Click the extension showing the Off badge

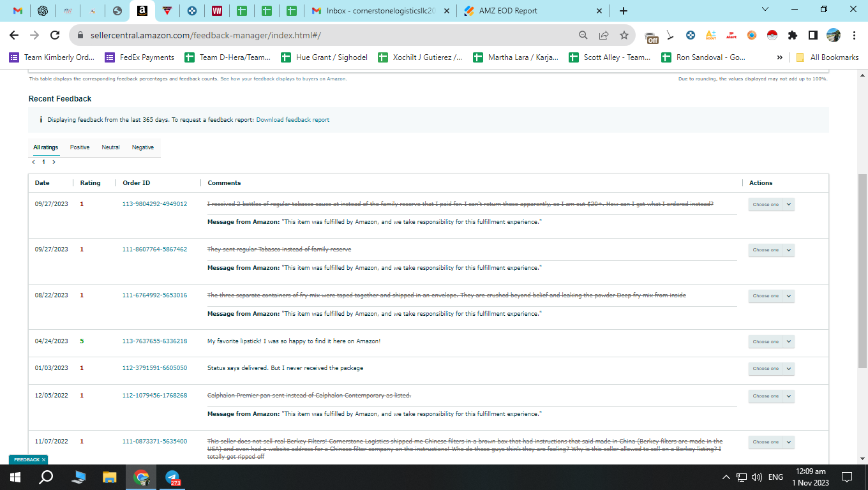(652, 36)
